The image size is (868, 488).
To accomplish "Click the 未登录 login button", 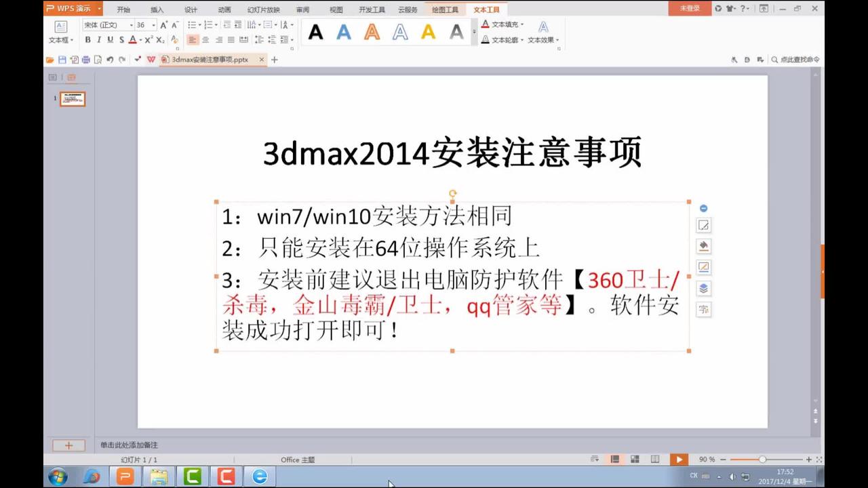I will coord(689,9).
